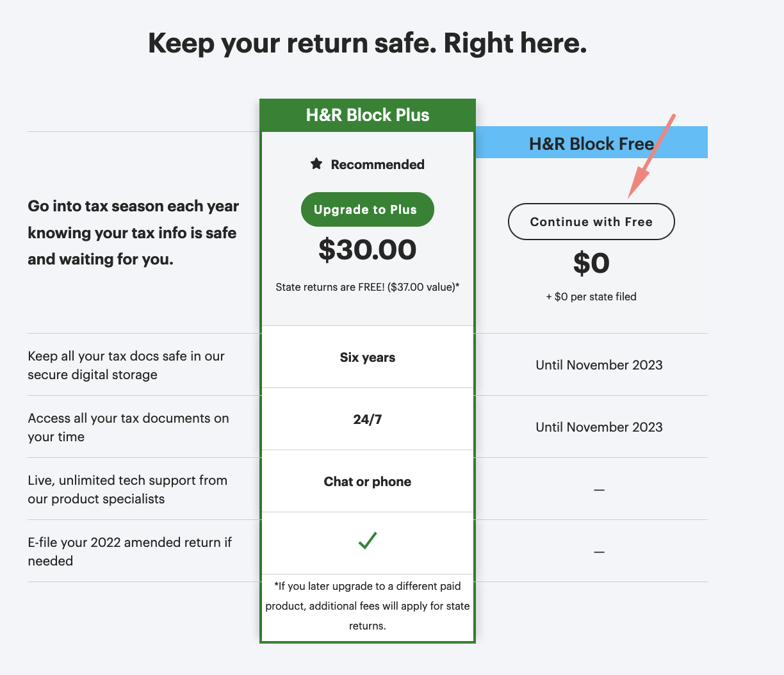This screenshot has height=675, width=784.
Task: Click the star icon beside Recommended
Action: [316, 164]
